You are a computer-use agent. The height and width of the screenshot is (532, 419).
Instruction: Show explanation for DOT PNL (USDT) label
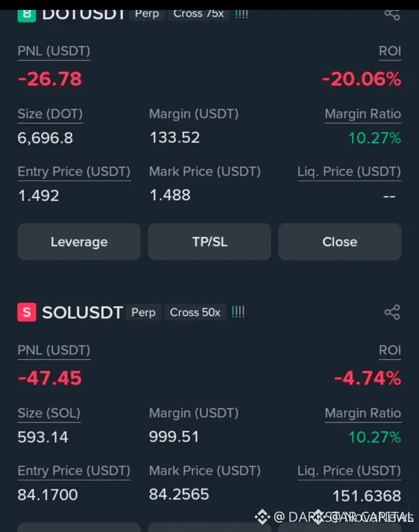tap(54, 51)
